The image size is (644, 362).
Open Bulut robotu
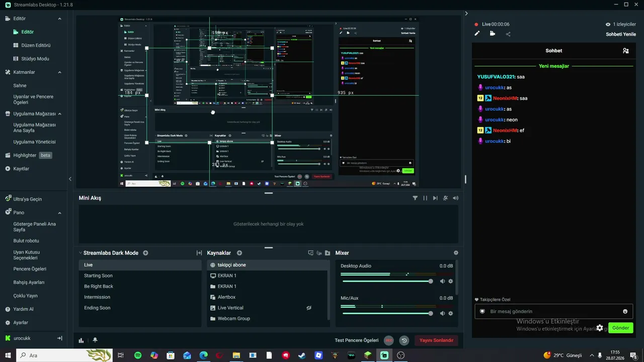coord(26,241)
